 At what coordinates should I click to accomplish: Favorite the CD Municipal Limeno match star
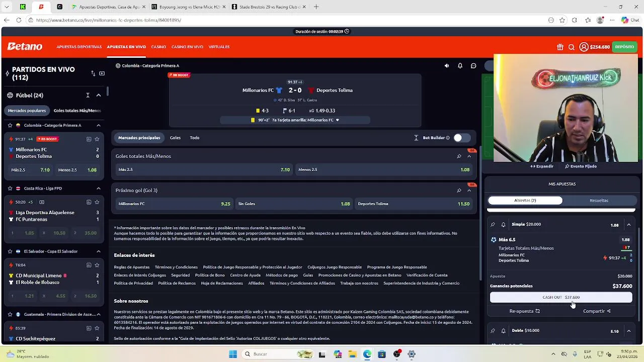click(97, 265)
